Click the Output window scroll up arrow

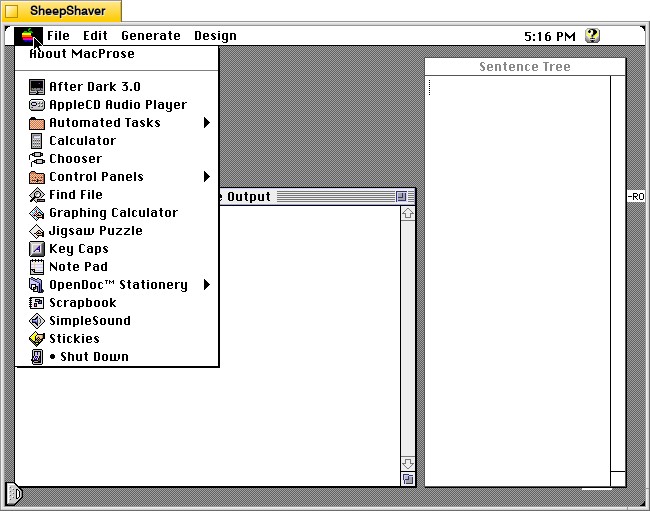tap(408, 213)
